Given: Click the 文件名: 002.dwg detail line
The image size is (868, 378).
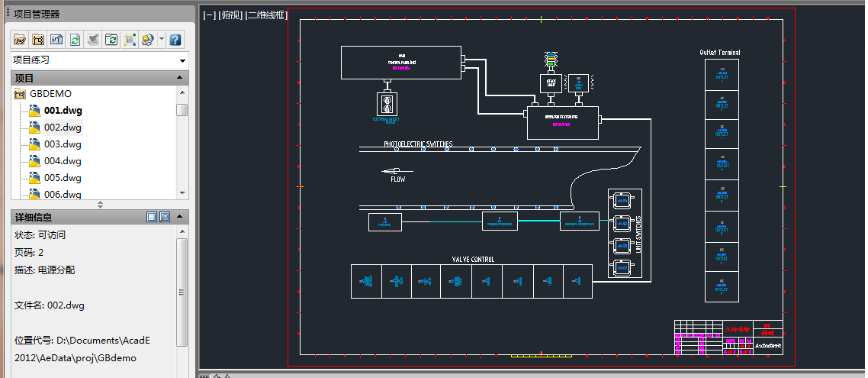Looking at the screenshot, I should click(50, 305).
